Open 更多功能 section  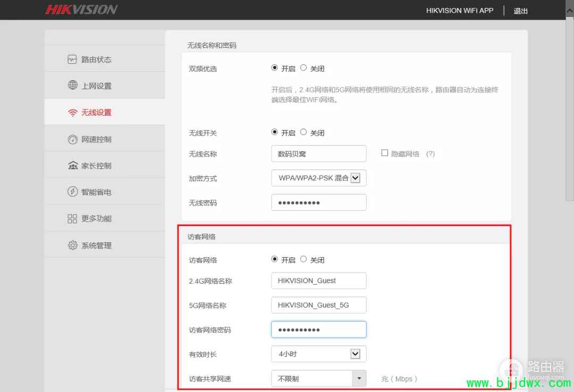(x=105, y=218)
